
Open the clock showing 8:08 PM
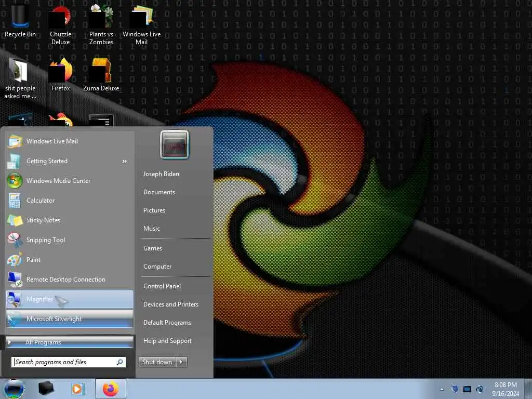(x=506, y=389)
